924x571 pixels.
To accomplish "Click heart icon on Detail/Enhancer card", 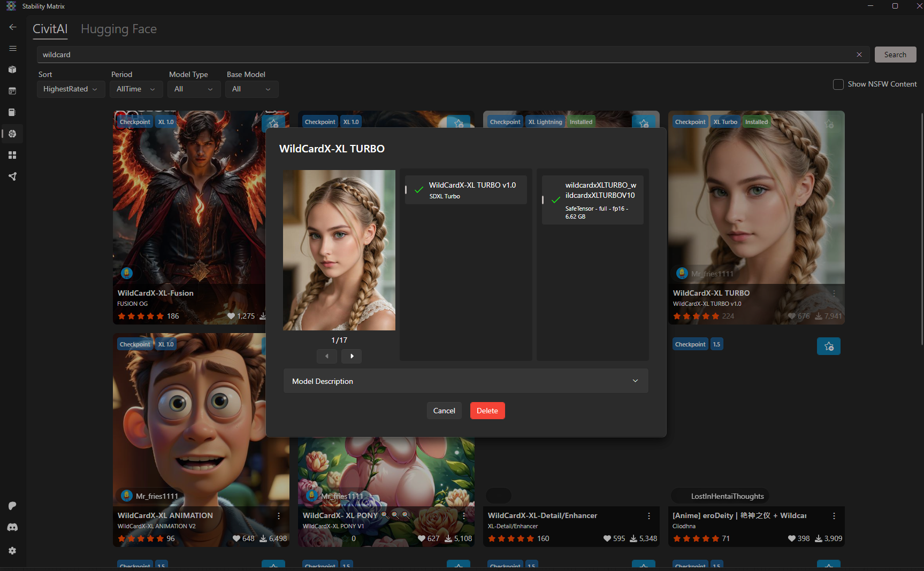I will (607, 538).
